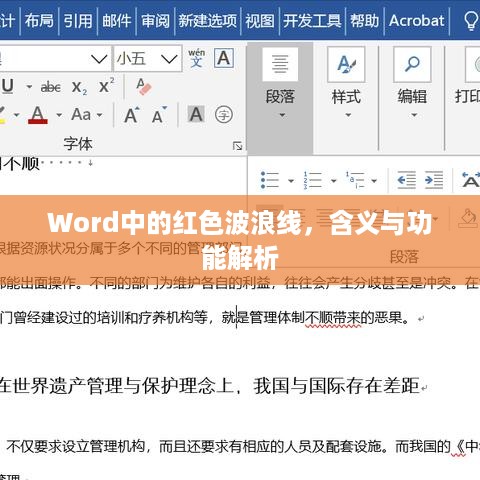Expand multilevel list dropdown arrow

[x=374, y=181]
